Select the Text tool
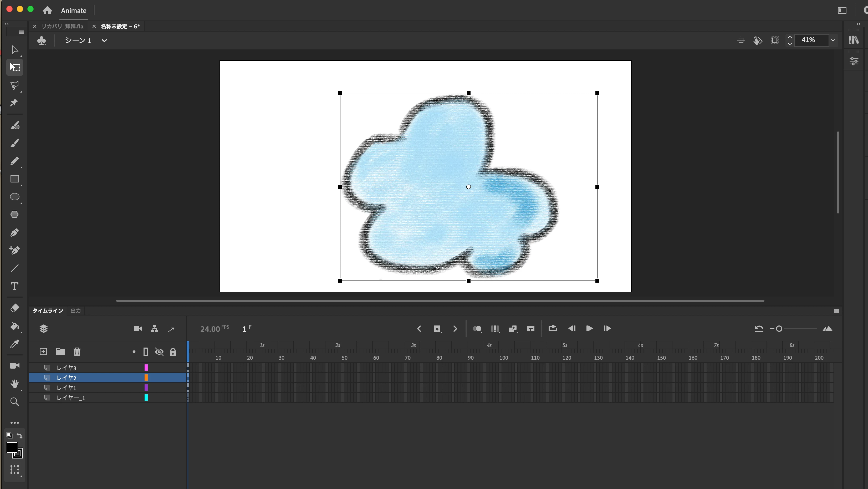868x489 pixels. pyautogui.click(x=14, y=286)
